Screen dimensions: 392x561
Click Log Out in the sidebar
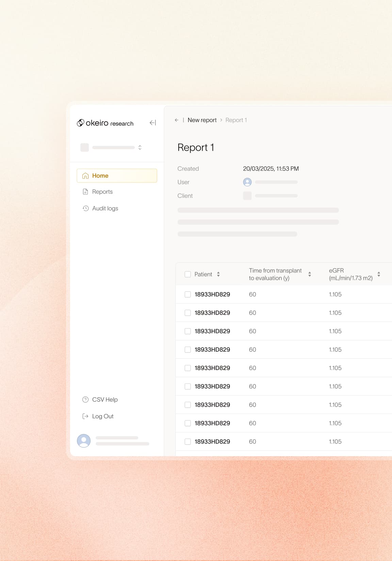pos(103,416)
